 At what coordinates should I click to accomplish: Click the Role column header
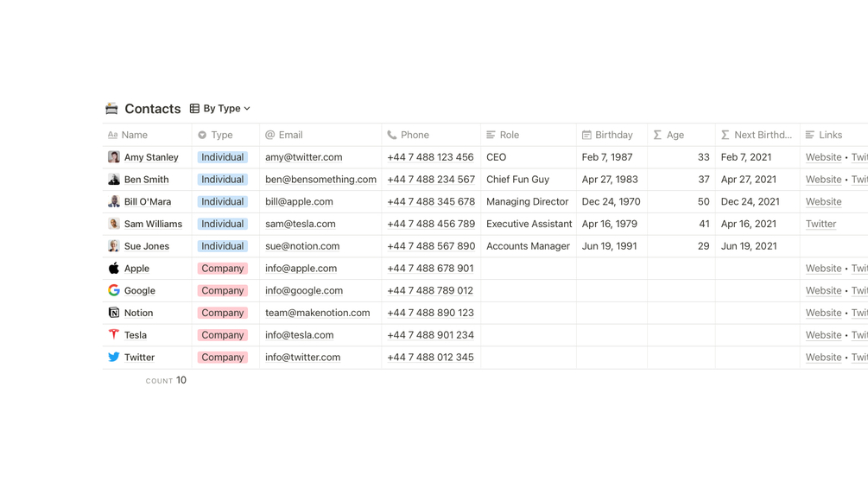pyautogui.click(x=509, y=135)
